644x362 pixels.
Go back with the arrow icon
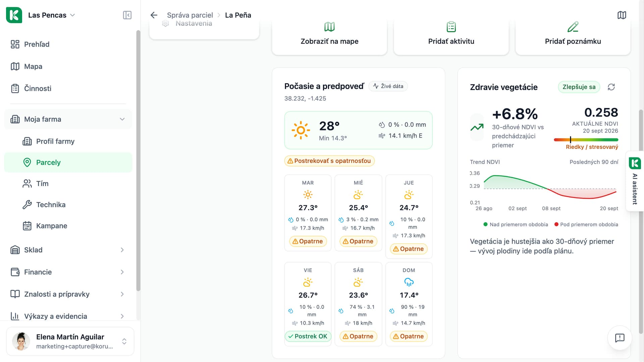pyautogui.click(x=154, y=15)
